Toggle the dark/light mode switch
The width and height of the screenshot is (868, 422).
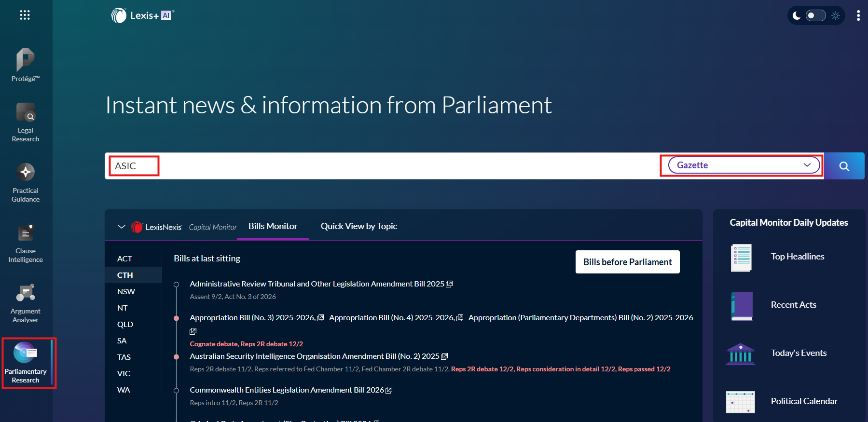coord(816,15)
